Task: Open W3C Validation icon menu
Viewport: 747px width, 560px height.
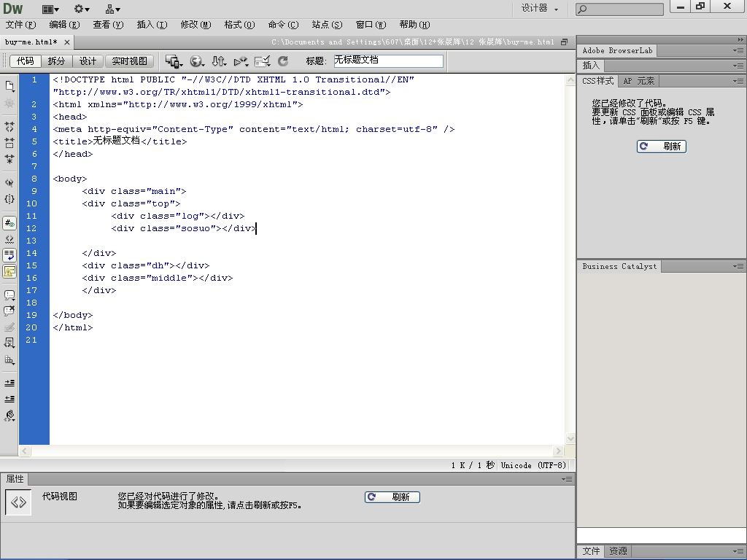Action: click(241, 61)
